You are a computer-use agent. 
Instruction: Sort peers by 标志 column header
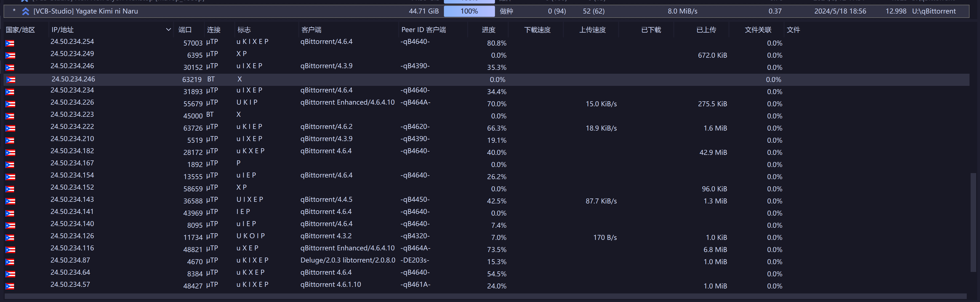[244, 30]
